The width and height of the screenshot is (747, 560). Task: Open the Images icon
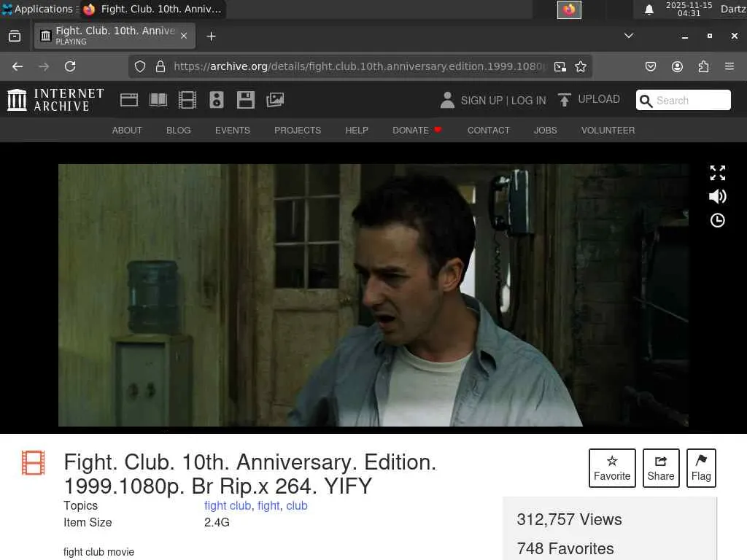coord(275,100)
